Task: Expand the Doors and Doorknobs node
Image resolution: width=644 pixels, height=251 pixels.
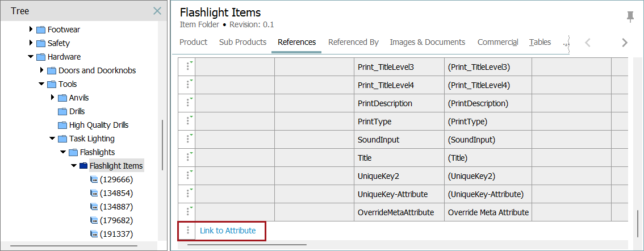Action: click(x=42, y=70)
